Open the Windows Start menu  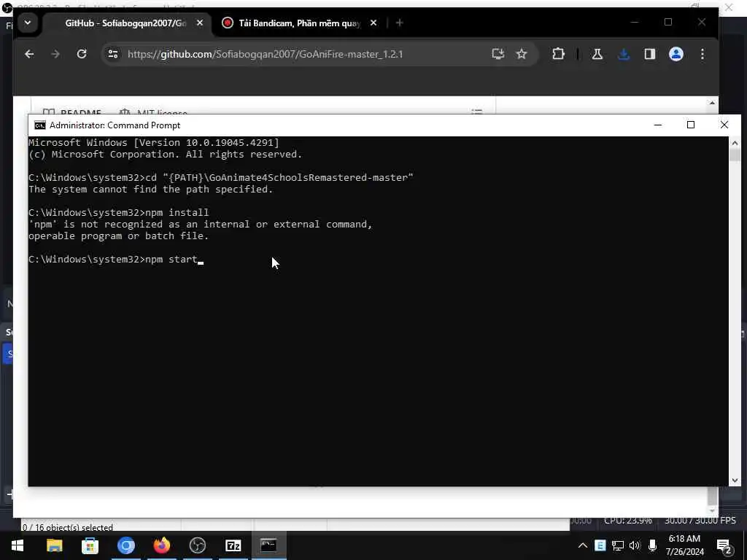(18, 545)
